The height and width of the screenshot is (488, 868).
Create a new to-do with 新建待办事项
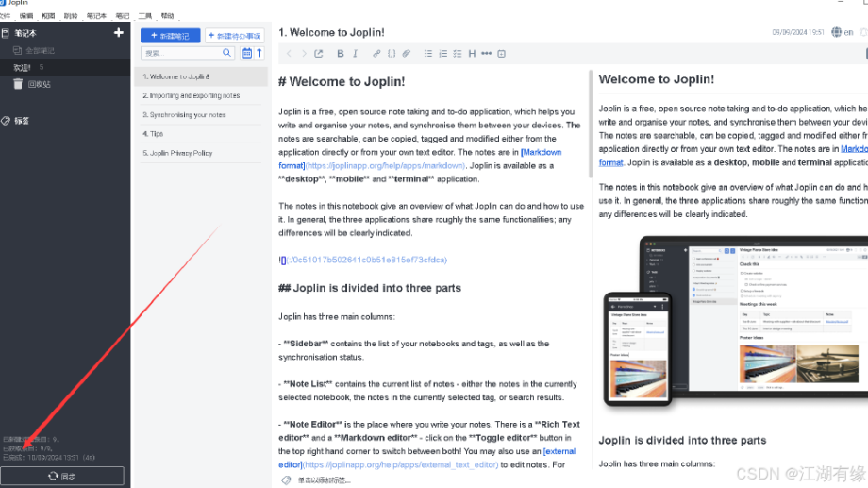coord(235,36)
